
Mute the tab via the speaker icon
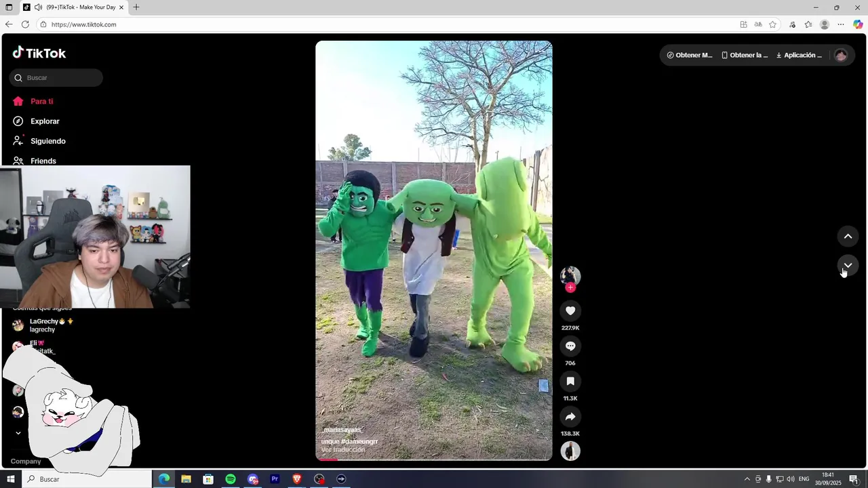click(38, 7)
